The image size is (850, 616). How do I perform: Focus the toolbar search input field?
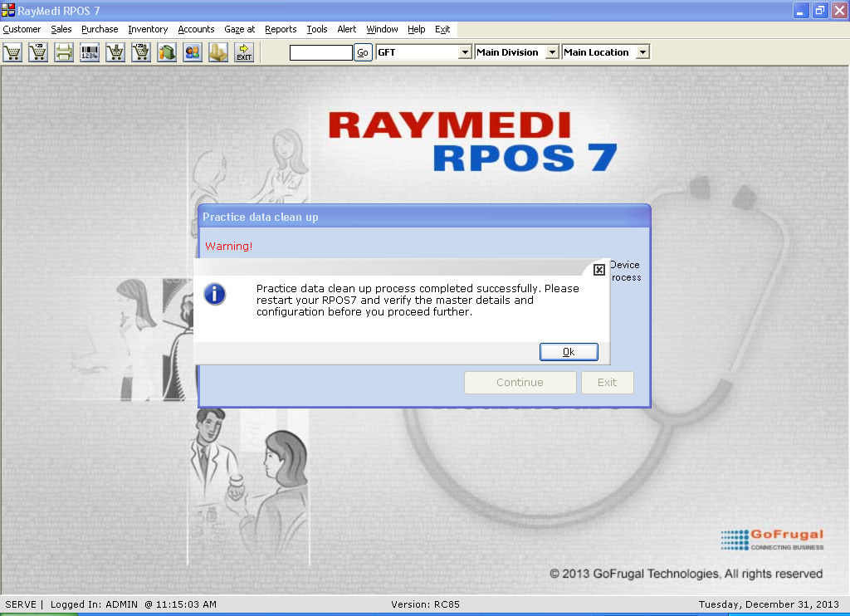click(x=321, y=52)
